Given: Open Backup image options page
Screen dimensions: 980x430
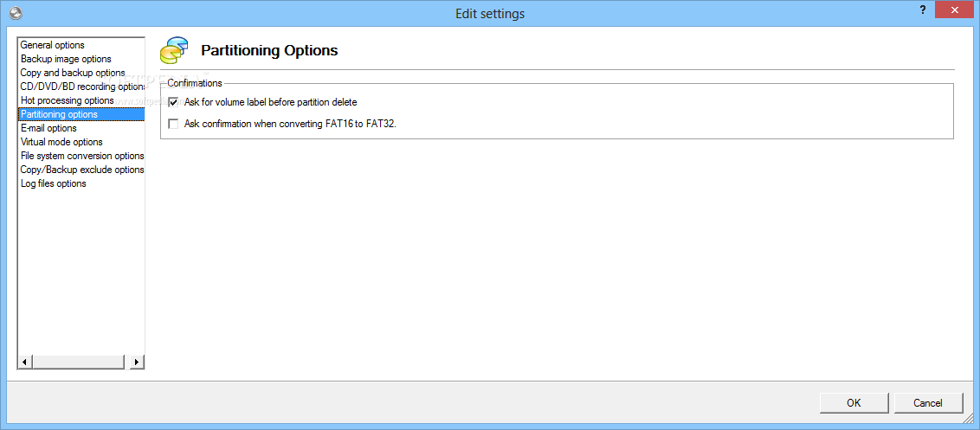Looking at the screenshot, I should coord(66,59).
